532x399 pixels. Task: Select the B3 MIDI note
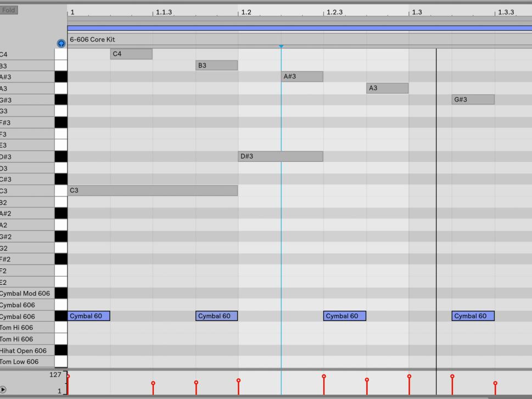(216, 65)
